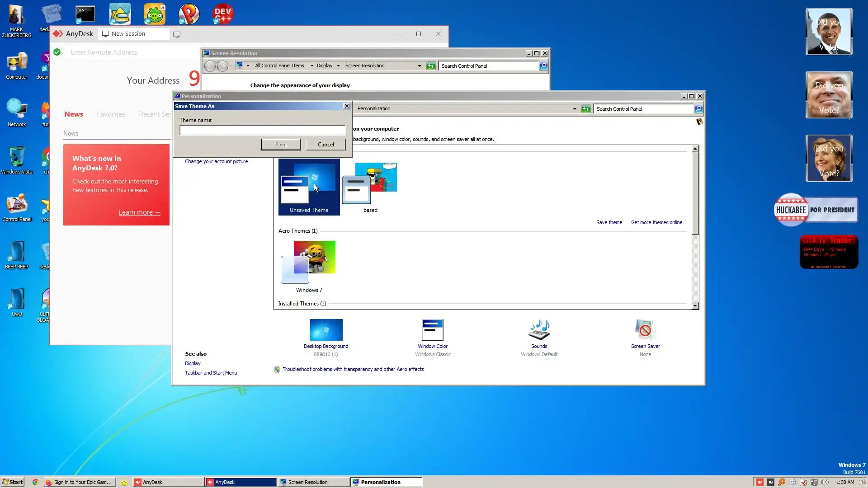
Task: Click the refresh icon in the Screen Resolution address bar
Action: coord(431,66)
